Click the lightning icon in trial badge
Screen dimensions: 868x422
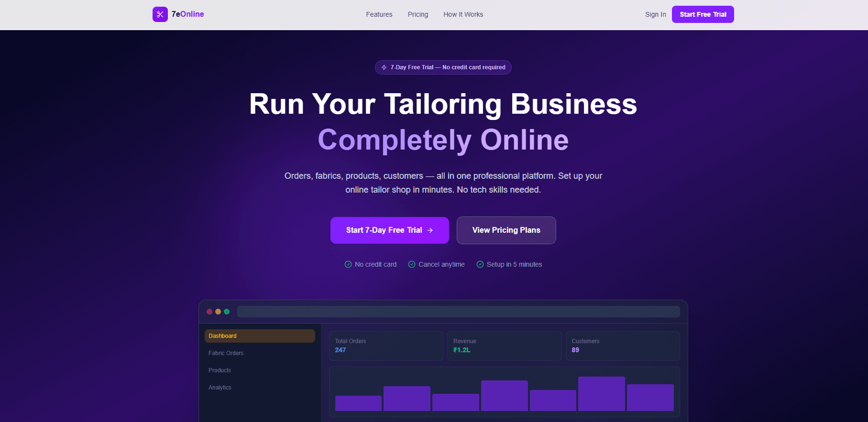click(384, 67)
